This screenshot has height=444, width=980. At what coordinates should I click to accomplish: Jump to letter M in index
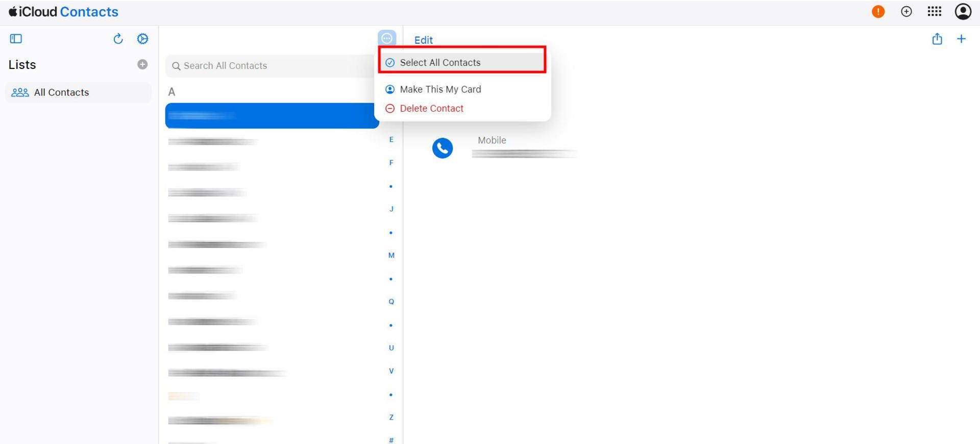pos(391,255)
